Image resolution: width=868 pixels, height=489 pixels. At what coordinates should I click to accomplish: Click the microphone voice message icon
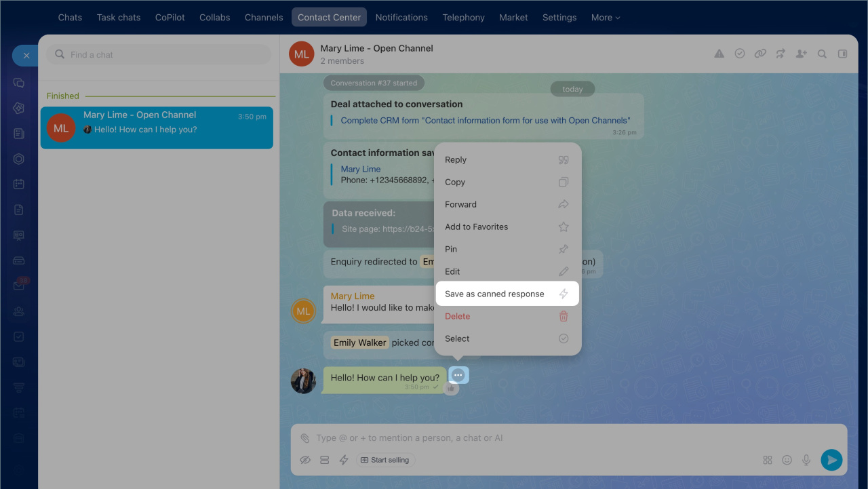coord(806,460)
